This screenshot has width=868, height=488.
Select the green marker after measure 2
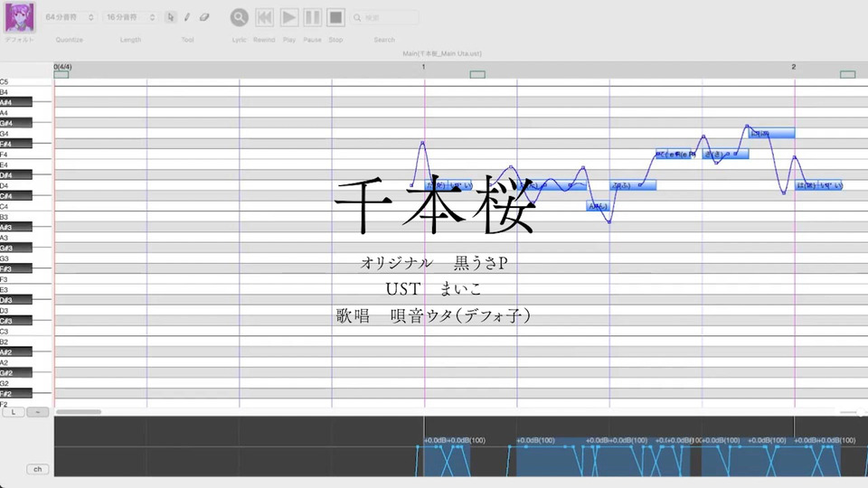[847, 74]
